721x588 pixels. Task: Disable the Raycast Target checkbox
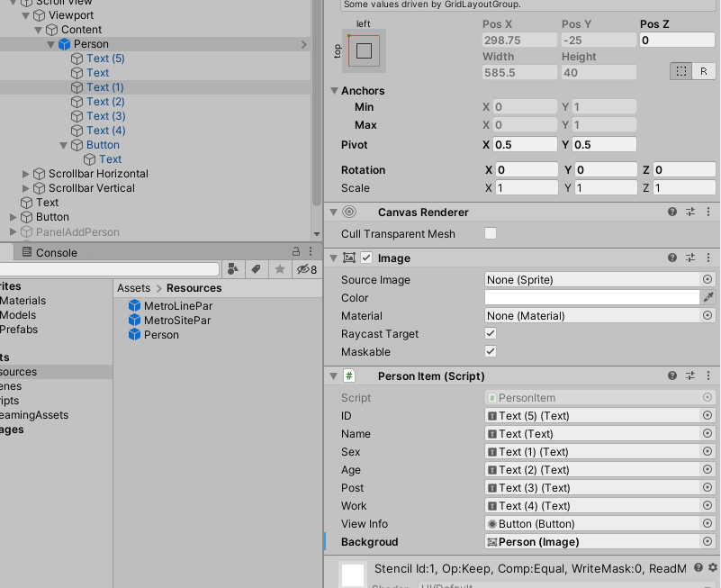pyautogui.click(x=490, y=333)
